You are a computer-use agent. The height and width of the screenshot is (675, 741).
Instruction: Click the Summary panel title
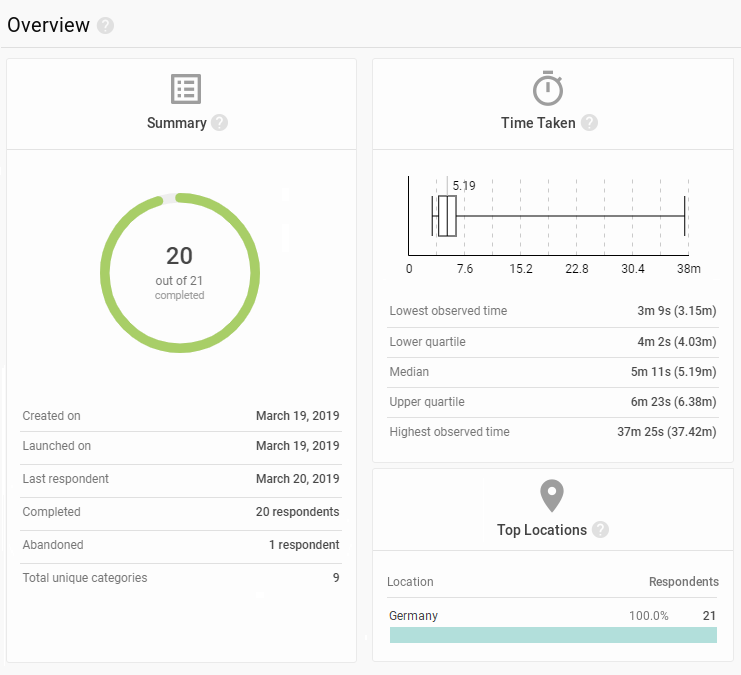(x=177, y=123)
